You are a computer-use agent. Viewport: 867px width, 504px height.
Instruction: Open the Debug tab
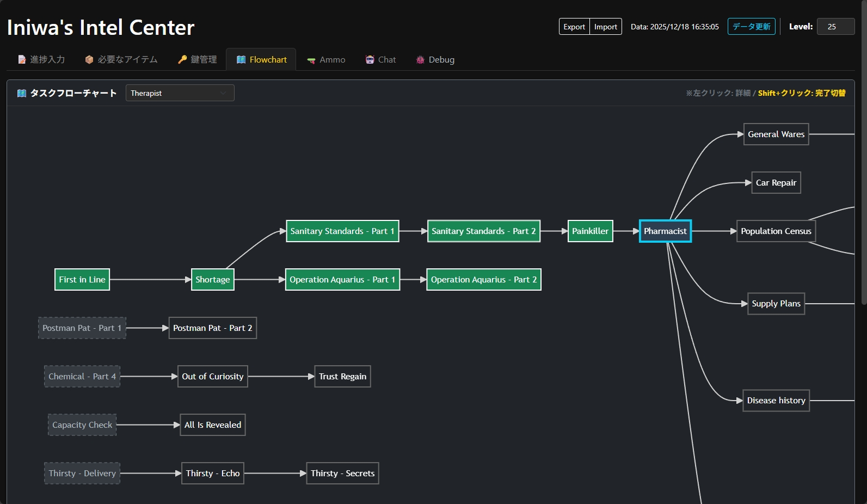pos(441,60)
